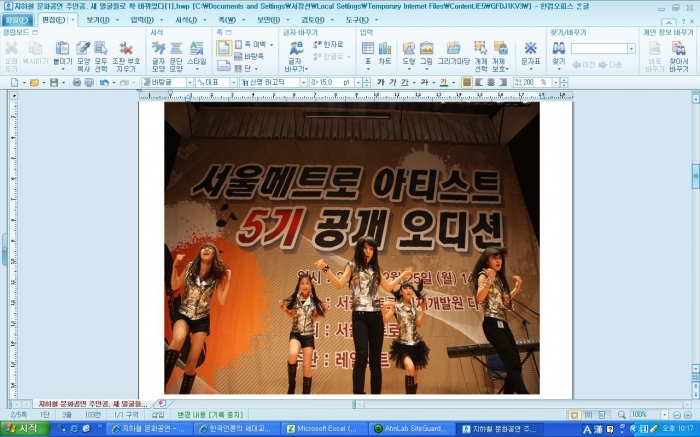Click the zoom out minus button in status bar

point(676,415)
